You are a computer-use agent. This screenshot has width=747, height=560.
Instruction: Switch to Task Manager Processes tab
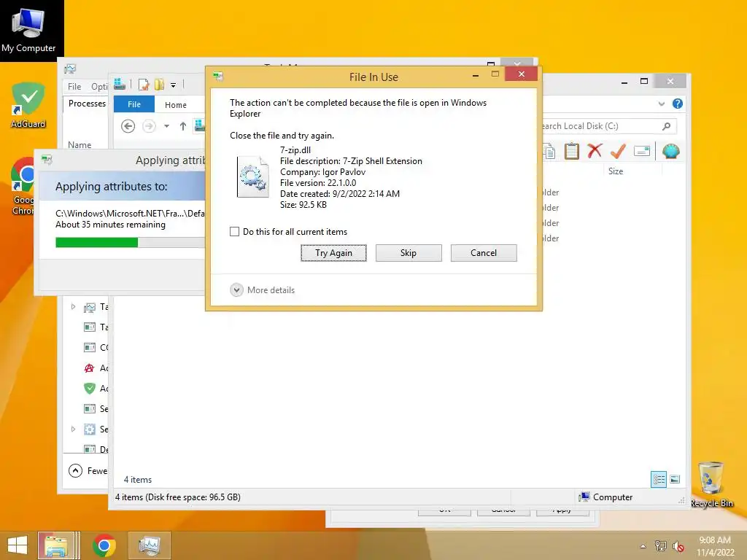coord(87,104)
